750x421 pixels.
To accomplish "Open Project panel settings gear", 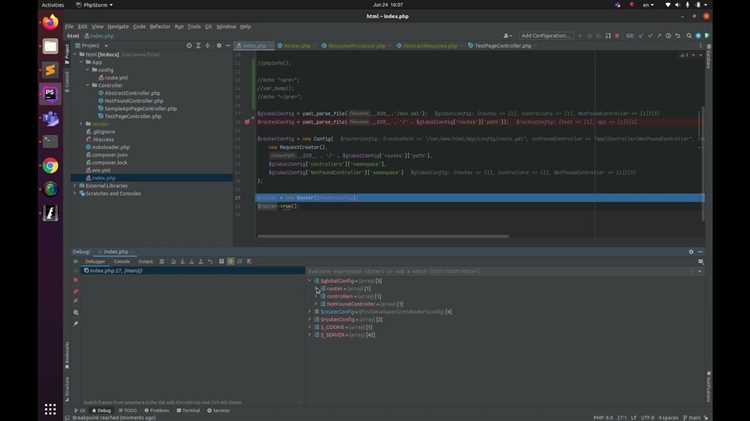I will (x=219, y=45).
